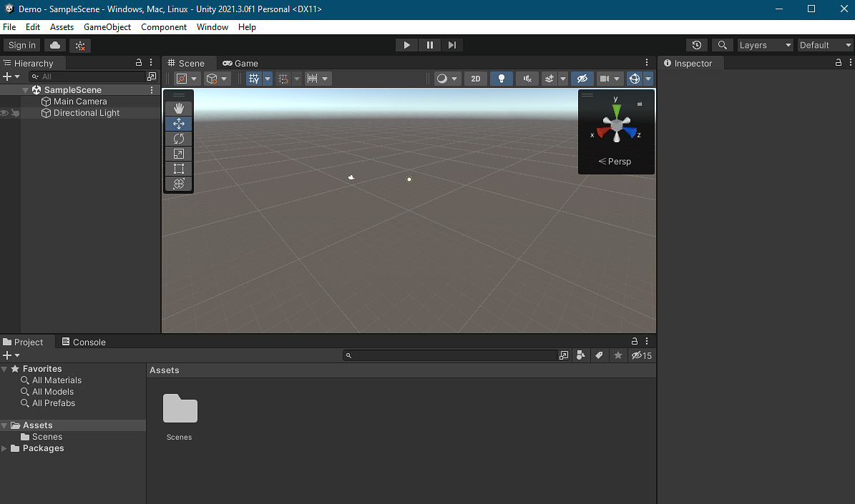Click the Search by Label tag icon

(x=599, y=355)
